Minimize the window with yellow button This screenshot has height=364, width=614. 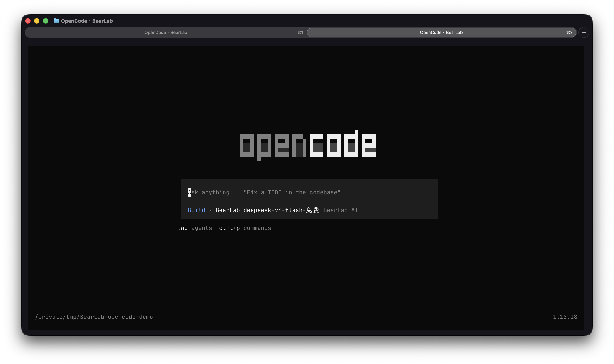point(37,21)
